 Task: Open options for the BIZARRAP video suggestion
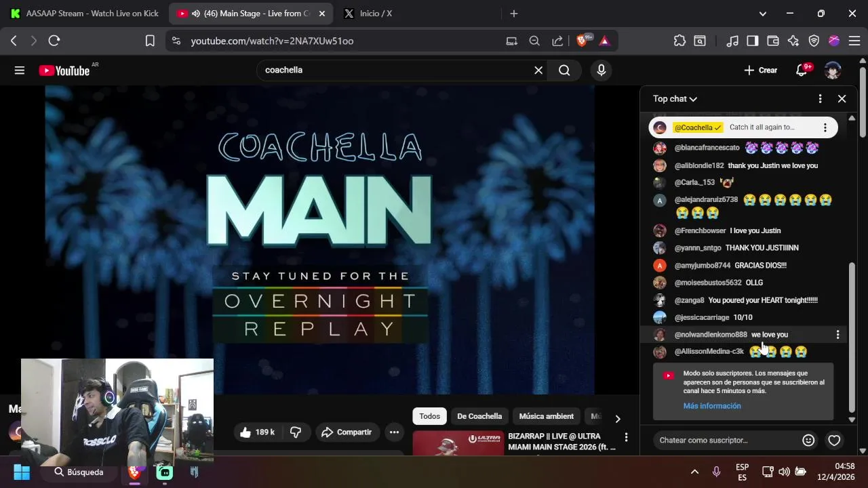tap(626, 437)
